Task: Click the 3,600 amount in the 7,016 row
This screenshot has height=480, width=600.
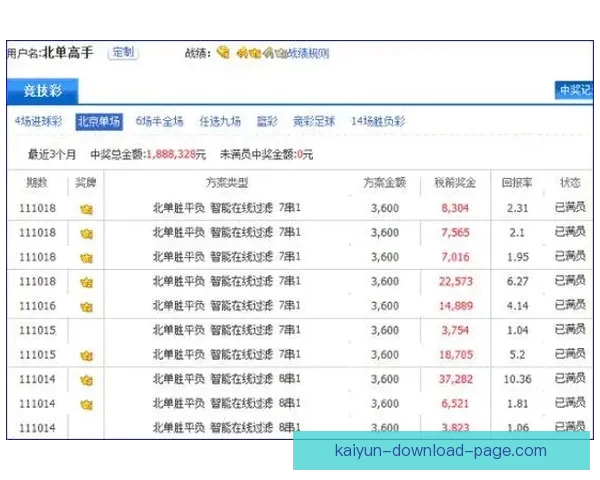Action: pos(385,257)
